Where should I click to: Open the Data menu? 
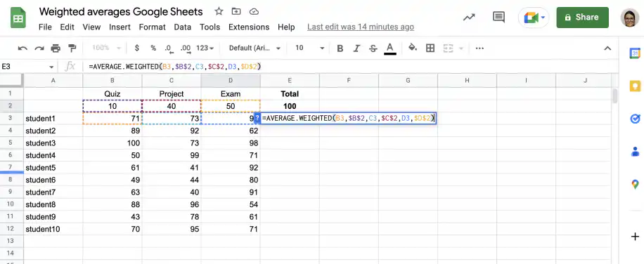[182, 27]
